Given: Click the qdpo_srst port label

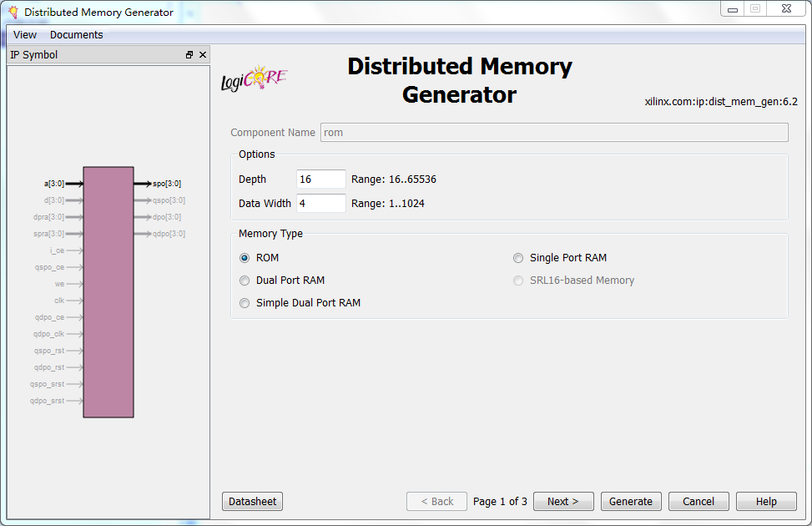Looking at the screenshot, I should pos(47,401).
